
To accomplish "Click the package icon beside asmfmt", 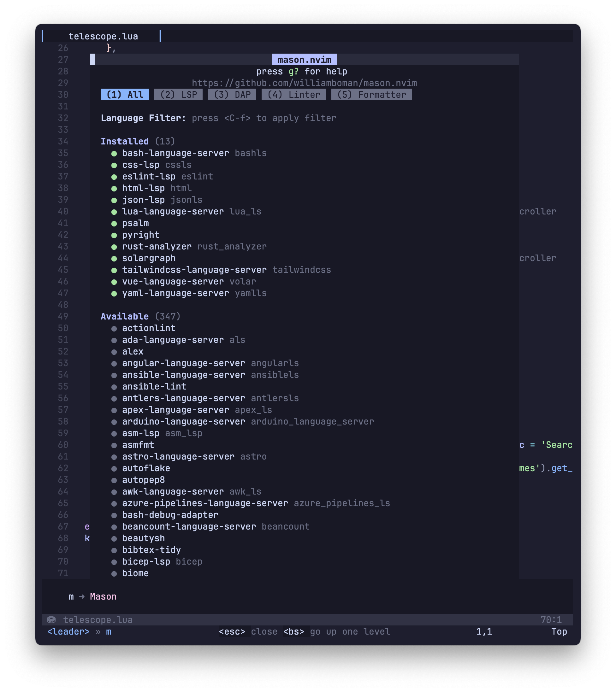I will point(114,445).
